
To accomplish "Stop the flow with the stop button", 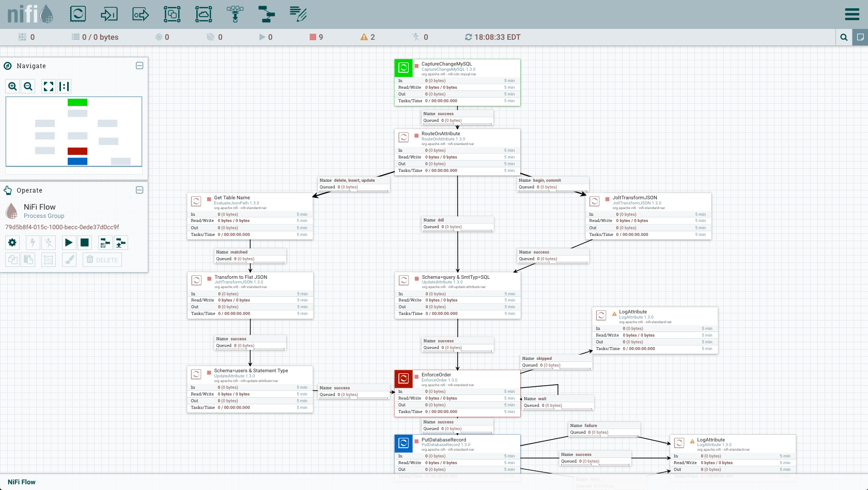I will point(84,243).
